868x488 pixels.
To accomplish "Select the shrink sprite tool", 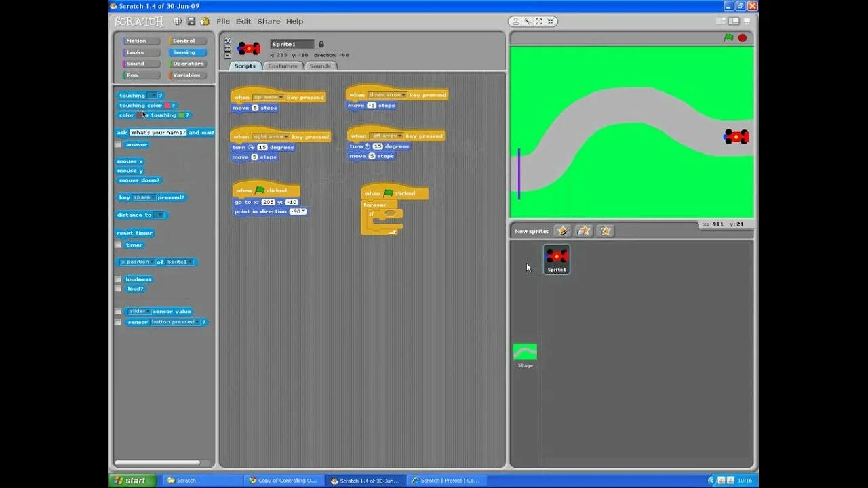I will 550,22.
